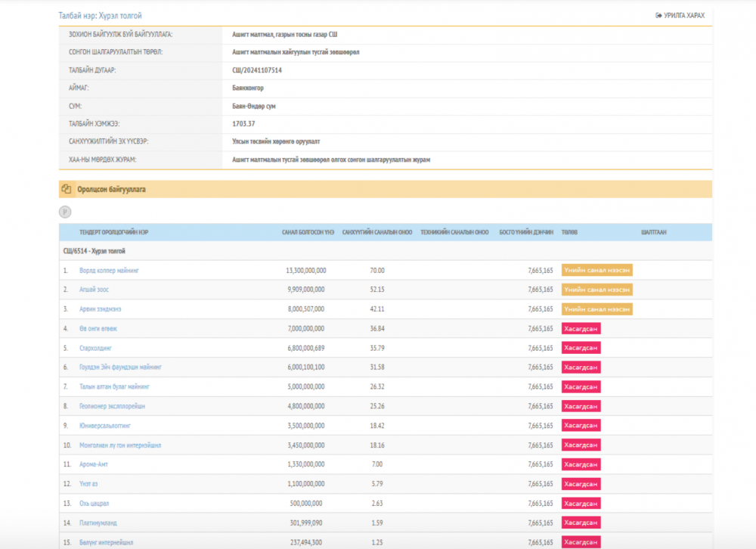756x549 pixels.
Task: Click the Хасагдсан badge for Ароma-Амт row
Action: [x=581, y=464]
